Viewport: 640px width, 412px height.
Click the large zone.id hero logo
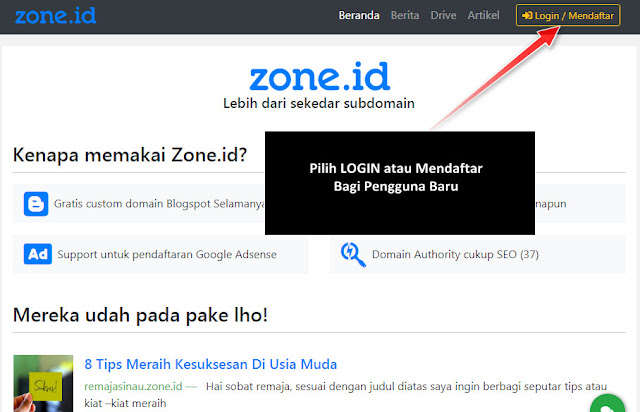point(320,76)
